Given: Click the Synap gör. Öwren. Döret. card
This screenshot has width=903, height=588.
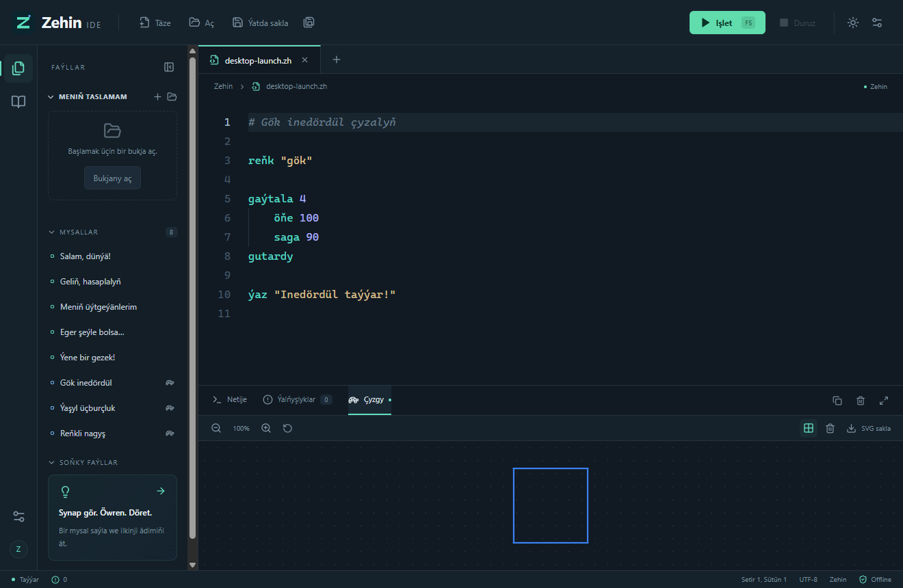Looking at the screenshot, I should point(112,518).
